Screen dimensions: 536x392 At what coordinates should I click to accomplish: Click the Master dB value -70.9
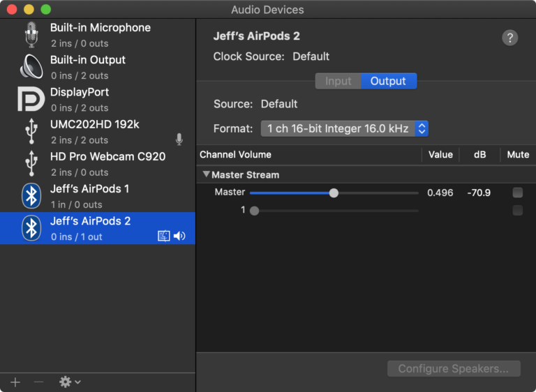click(479, 193)
